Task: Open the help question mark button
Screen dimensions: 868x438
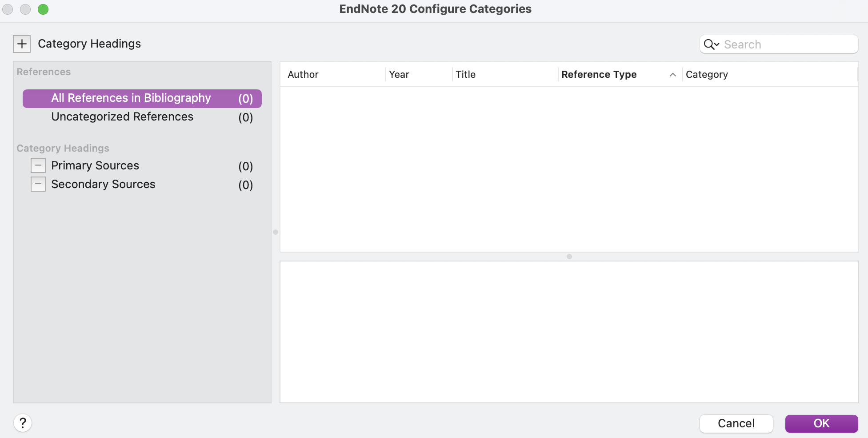Action: (x=23, y=423)
